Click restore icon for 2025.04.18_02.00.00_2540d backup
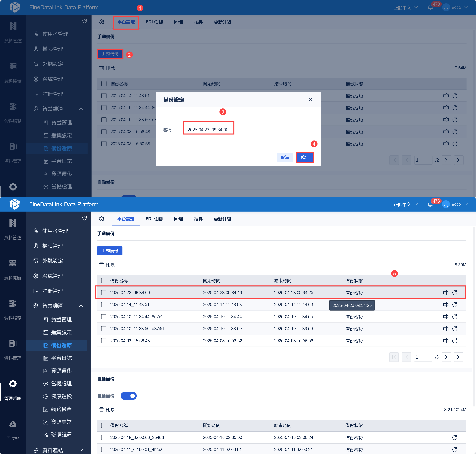 [455, 437]
